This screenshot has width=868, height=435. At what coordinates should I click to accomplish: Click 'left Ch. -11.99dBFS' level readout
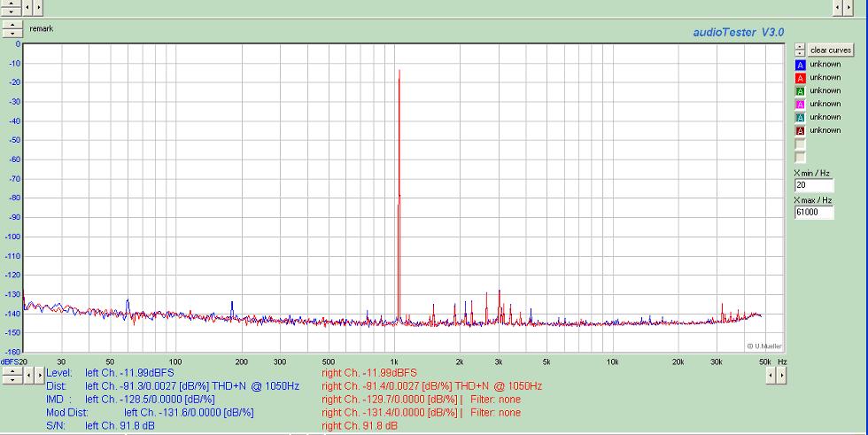pos(129,373)
